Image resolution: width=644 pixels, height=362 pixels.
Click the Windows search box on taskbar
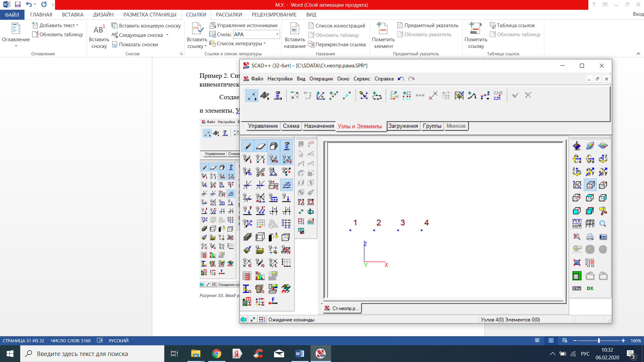point(92,354)
